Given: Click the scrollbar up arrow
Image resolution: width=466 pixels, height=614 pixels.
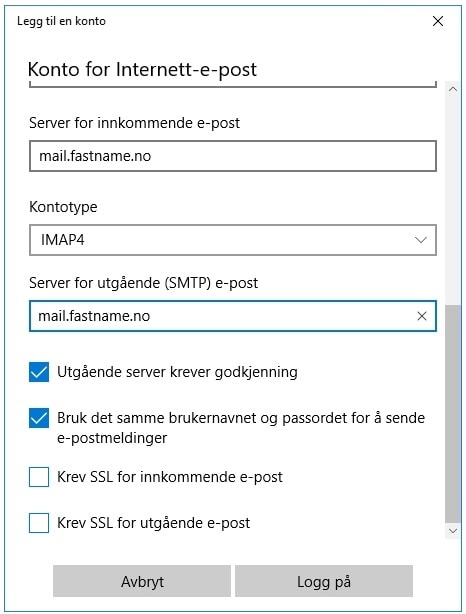Looking at the screenshot, I should point(453,89).
